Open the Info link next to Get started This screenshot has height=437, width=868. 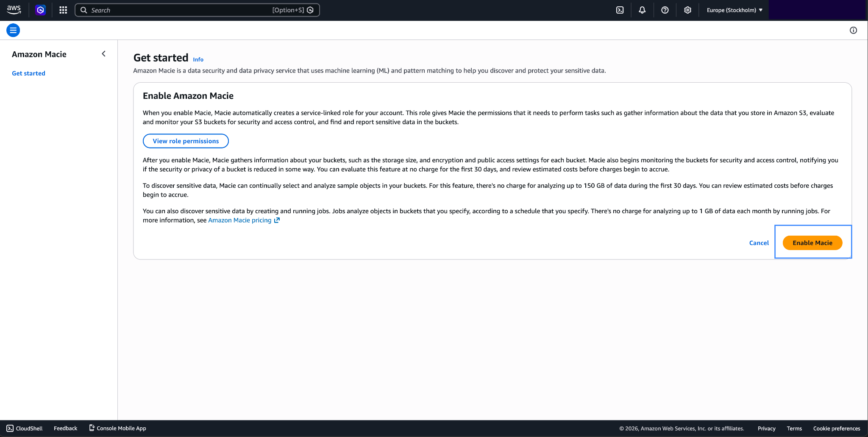pyautogui.click(x=198, y=59)
